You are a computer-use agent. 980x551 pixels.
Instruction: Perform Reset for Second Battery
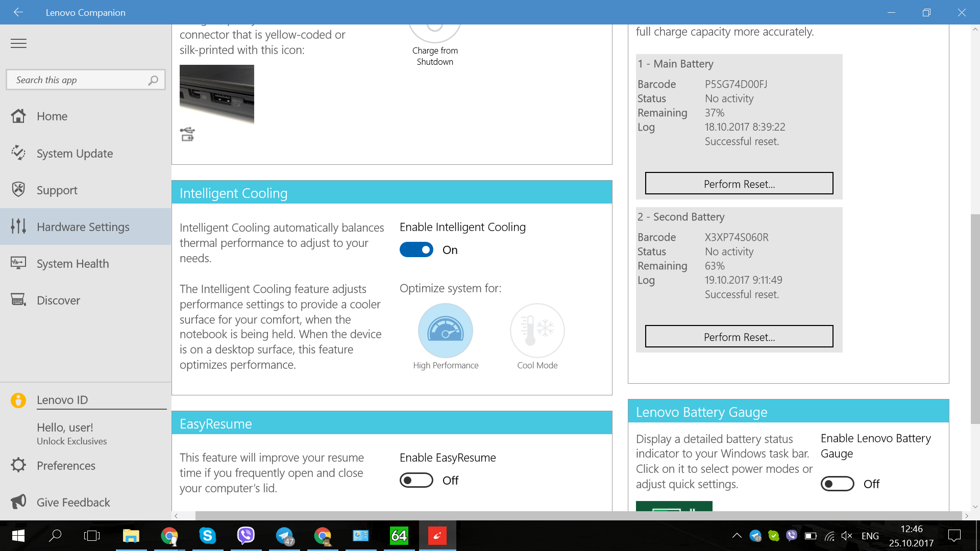tap(739, 337)
